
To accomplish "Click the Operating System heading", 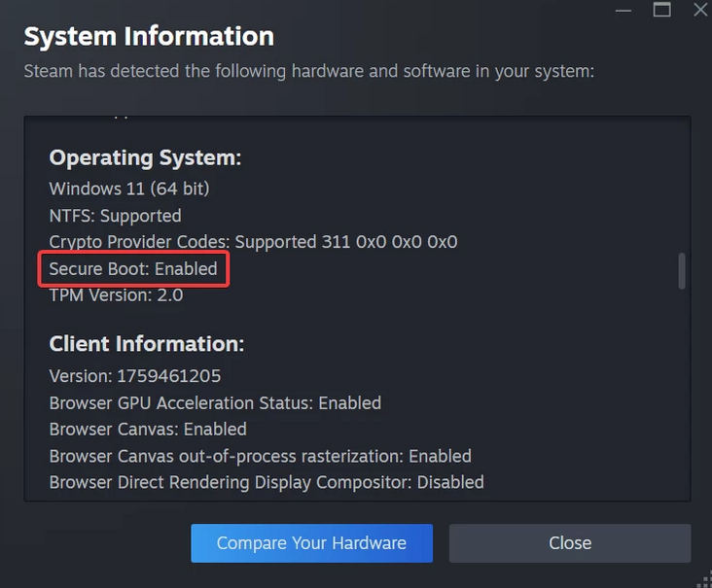I will (145, 157).
